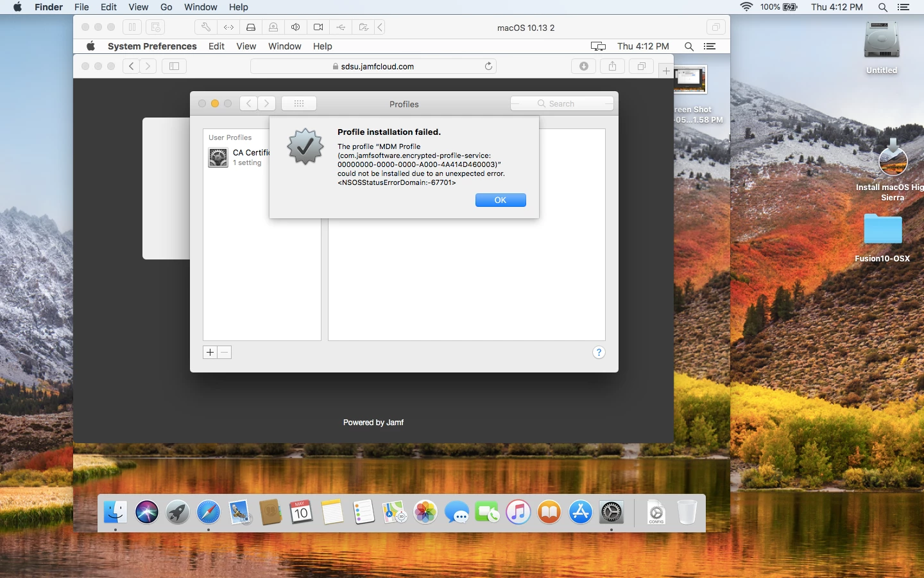This screenshot has width=924, height=578.
Task: Open Finder from the guest Dock
Action: click(116, 512)
